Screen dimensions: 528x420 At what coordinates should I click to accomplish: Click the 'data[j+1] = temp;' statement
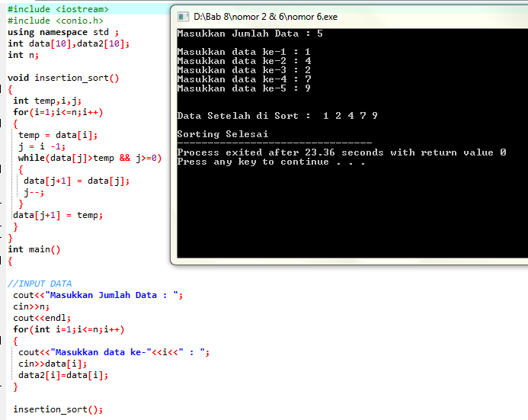[58, 215]
